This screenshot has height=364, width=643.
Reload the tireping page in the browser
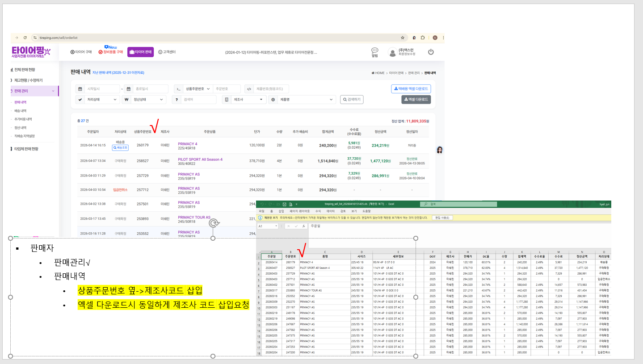coord(25,38)
